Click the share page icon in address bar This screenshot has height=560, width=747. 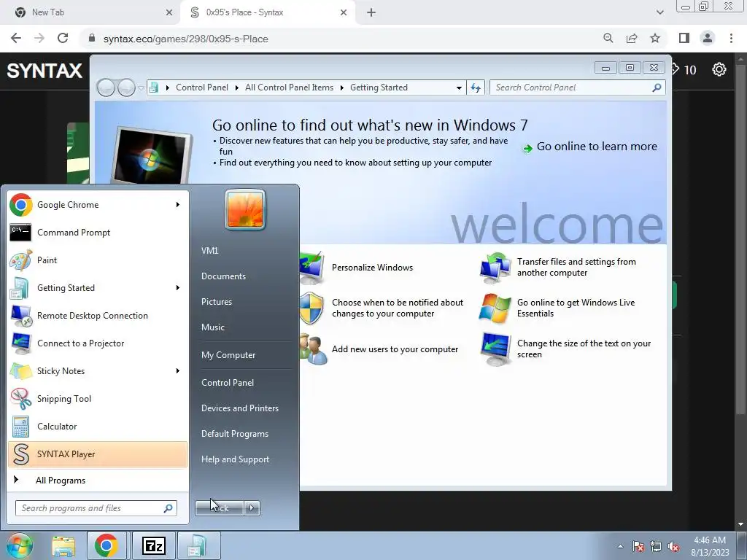click(x=632, y=38)
